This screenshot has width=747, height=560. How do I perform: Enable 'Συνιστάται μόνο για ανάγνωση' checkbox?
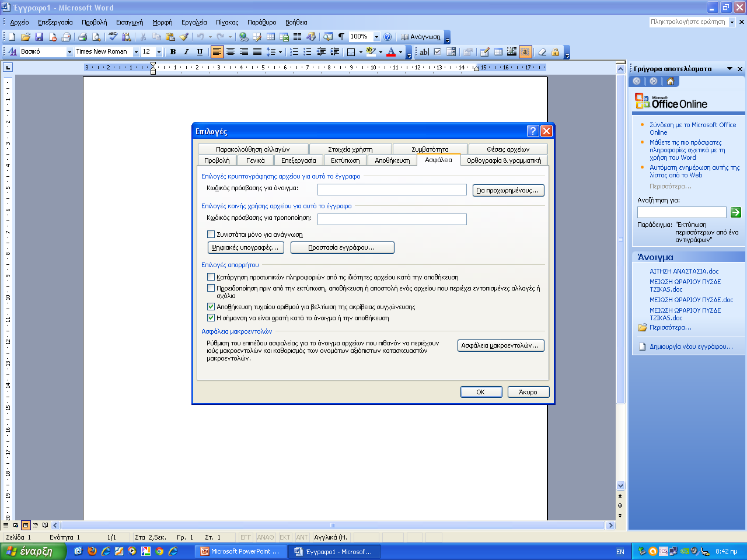point(211,235)
